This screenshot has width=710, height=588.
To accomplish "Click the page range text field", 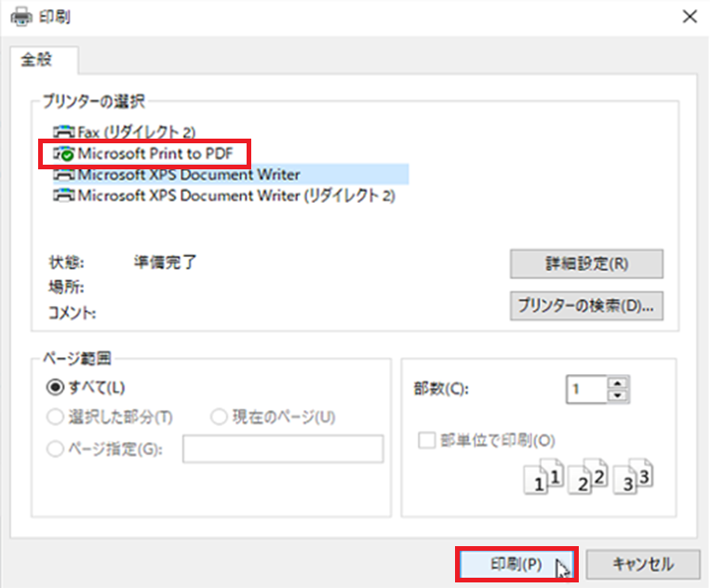I will tap(283, 448).
